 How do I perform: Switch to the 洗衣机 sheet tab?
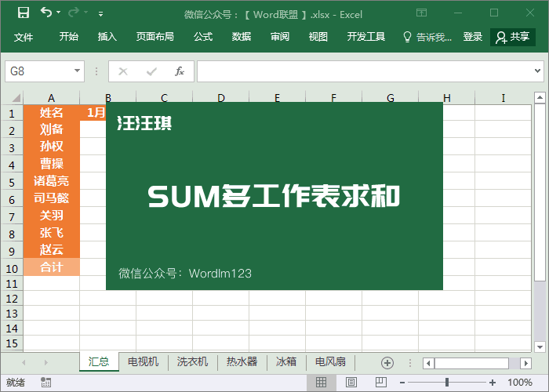pyautogui.click(x=193, y=361)
